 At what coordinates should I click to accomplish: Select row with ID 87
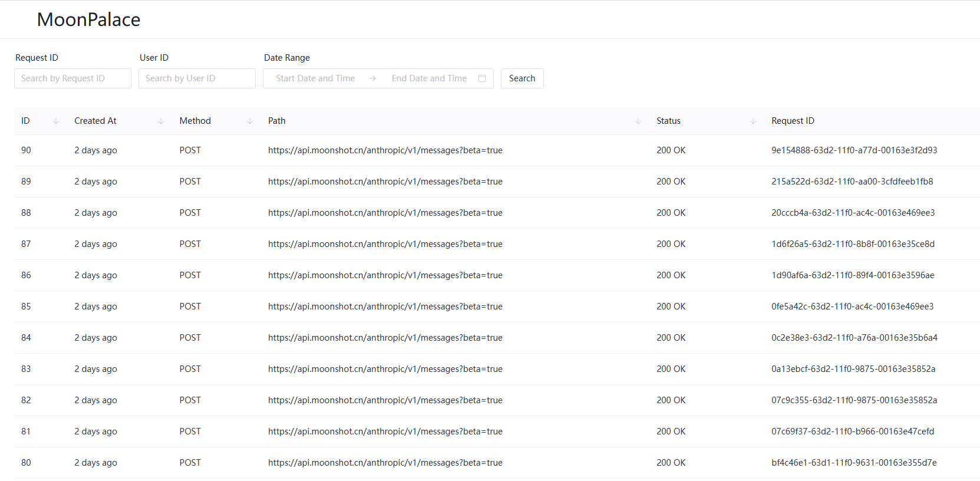[x=497, y=244]
